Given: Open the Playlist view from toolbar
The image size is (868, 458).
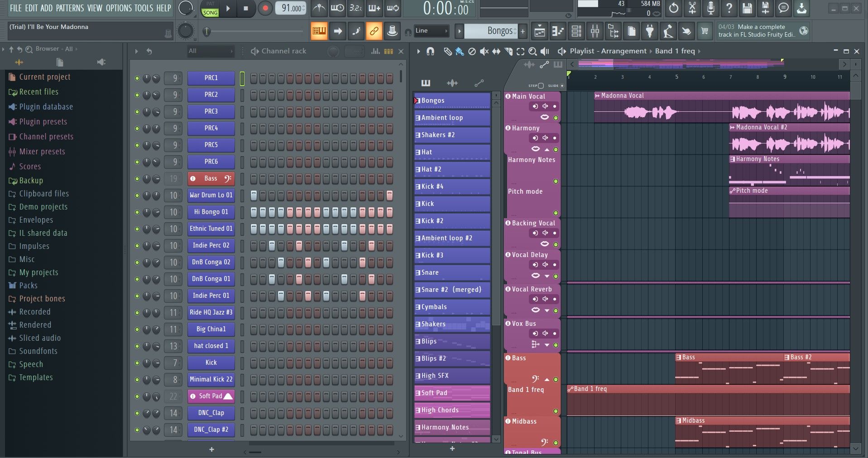Looking at the screenshot, I should (539, 31).
